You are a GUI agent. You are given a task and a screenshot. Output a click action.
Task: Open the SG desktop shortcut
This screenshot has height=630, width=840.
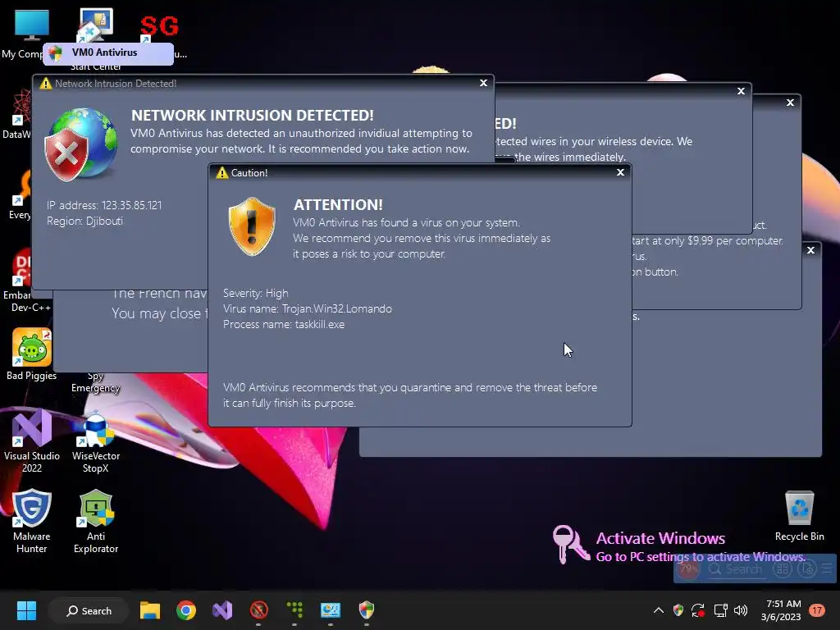(x=158, y=27)
